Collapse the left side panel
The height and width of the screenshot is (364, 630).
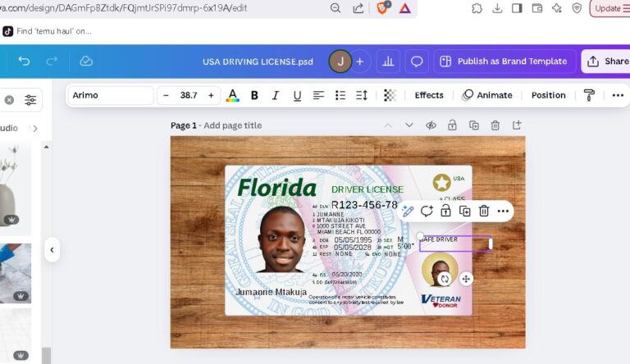pos(52,250)
